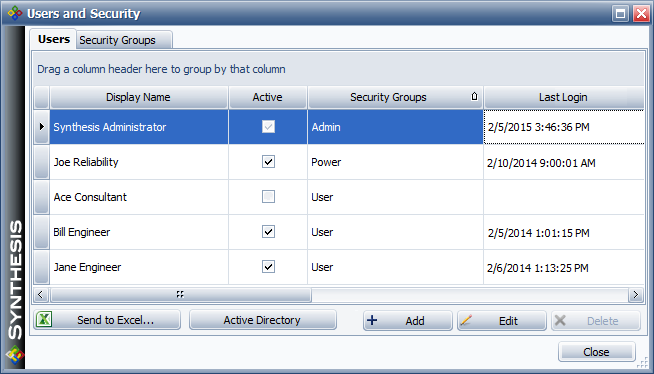654x374 pixels.
Task: Click the Excel icon on Send to Excel
Action: pos(44,320)
